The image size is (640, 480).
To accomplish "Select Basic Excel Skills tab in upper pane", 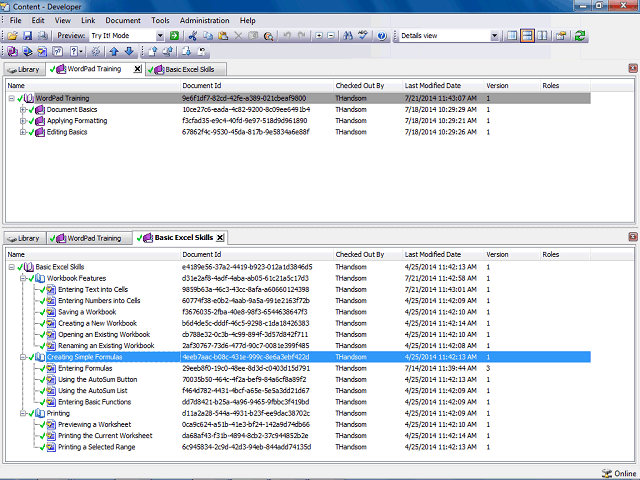I will click(x=186, y=69).
